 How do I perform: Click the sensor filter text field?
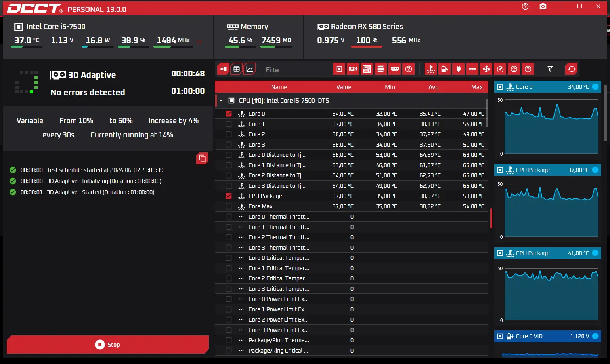[x=294, y=70]
